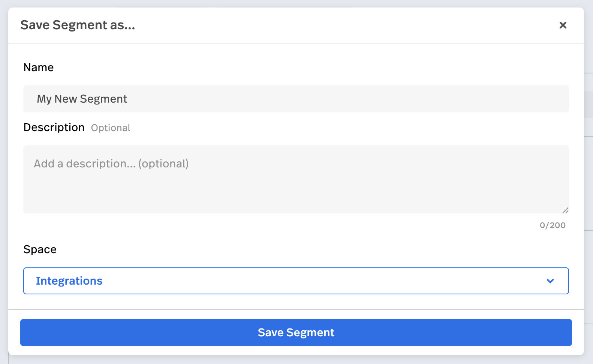This screenshot has width=593, height=364.
Task: Click on the "My New Segment" text
Action: tap(82, 99)
